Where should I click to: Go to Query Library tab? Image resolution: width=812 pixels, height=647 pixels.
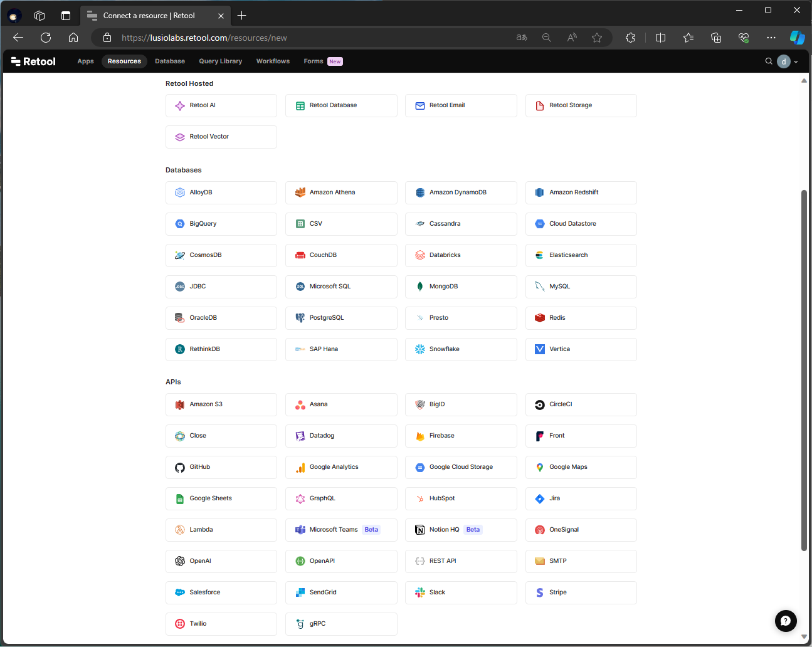221,61
